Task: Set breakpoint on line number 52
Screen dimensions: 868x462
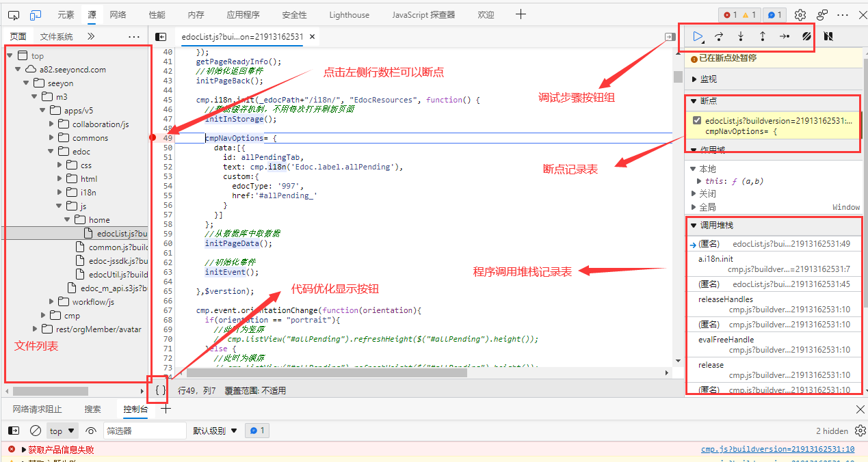Action: coord(168,167)
